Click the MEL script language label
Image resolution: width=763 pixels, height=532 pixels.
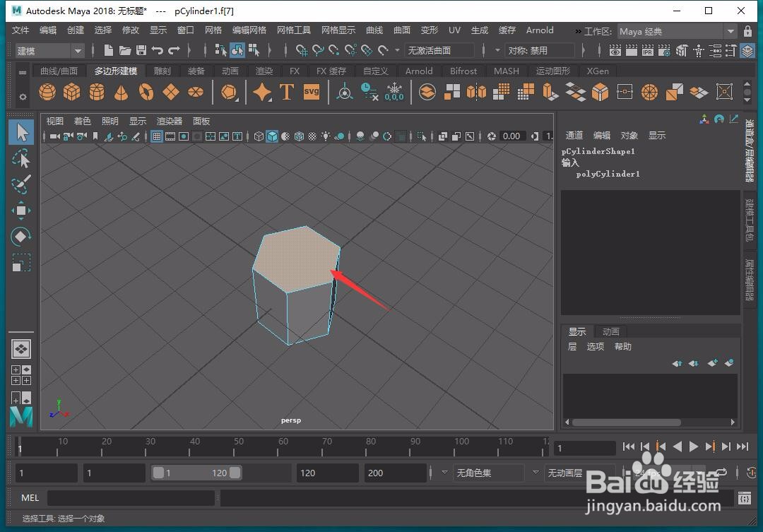(x=30, y=498)
